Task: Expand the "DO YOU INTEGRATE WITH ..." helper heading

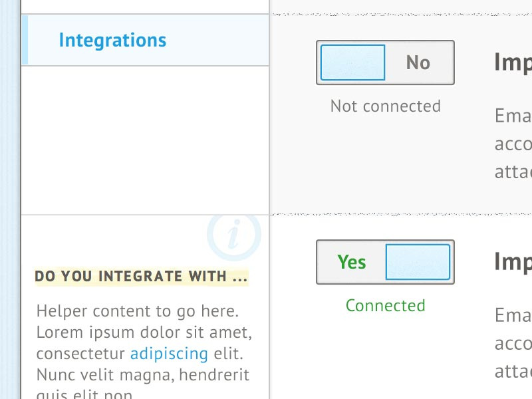Action: tap(141, 277)
